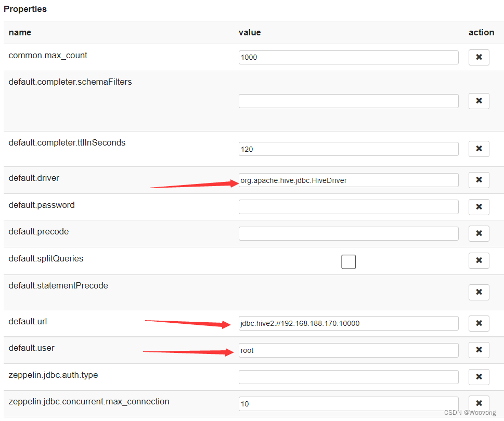The height and width of the screenshot is (421, 504).
Task: Remove the zeppelin.jdbc.auth.type property
Action: click(x=479, y=377)
